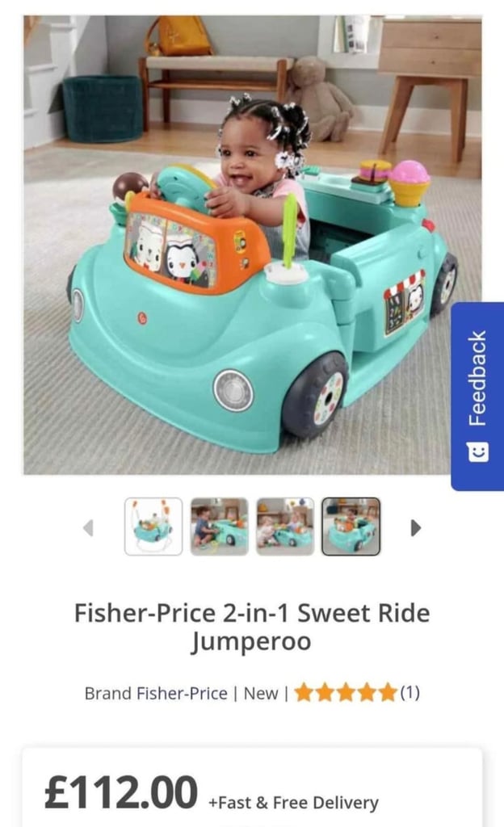Select the third thumbnail with two children
The image size is (504, 827).
285,527
